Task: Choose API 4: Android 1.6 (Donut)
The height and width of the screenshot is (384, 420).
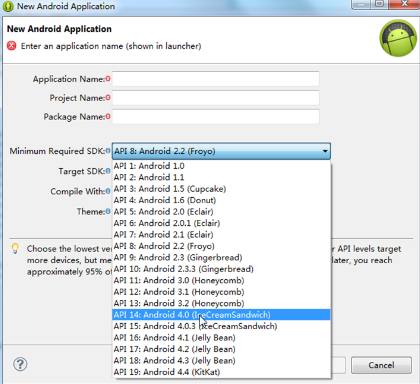Action: click(x=221, y=200)
